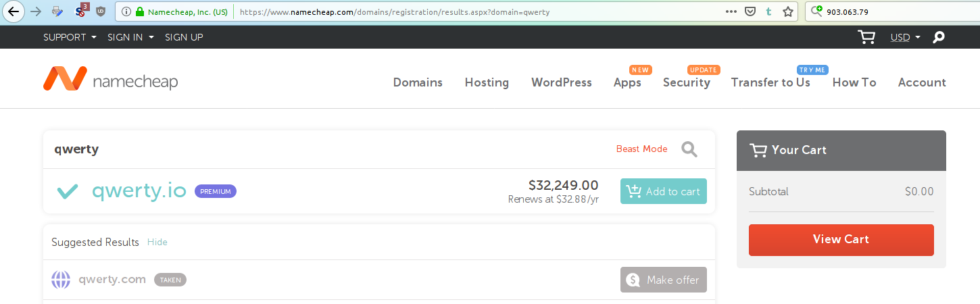Bookmark this page with the star icon
The height and width of the screenshot is (304, 980).
[787, 11]
